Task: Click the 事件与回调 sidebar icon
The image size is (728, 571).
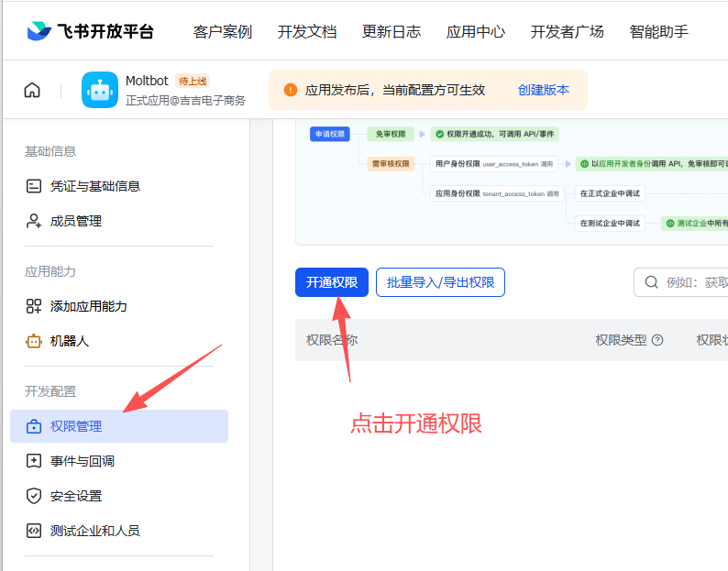Action: pyautogui.click(x=34, y=461)
